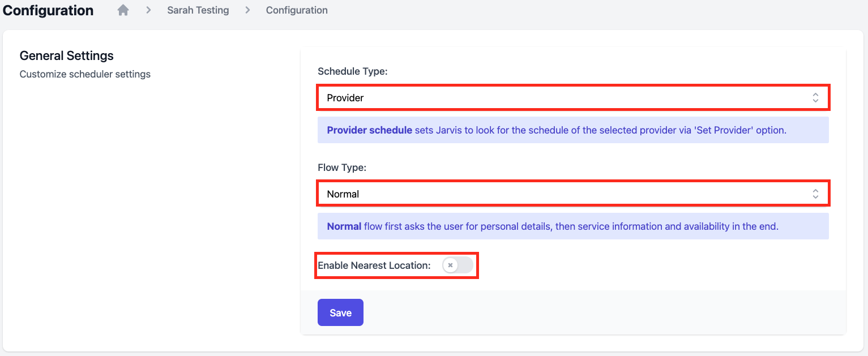
Task: Select the Configuration breadcrumb item
Action: click(x=297, y=10)
